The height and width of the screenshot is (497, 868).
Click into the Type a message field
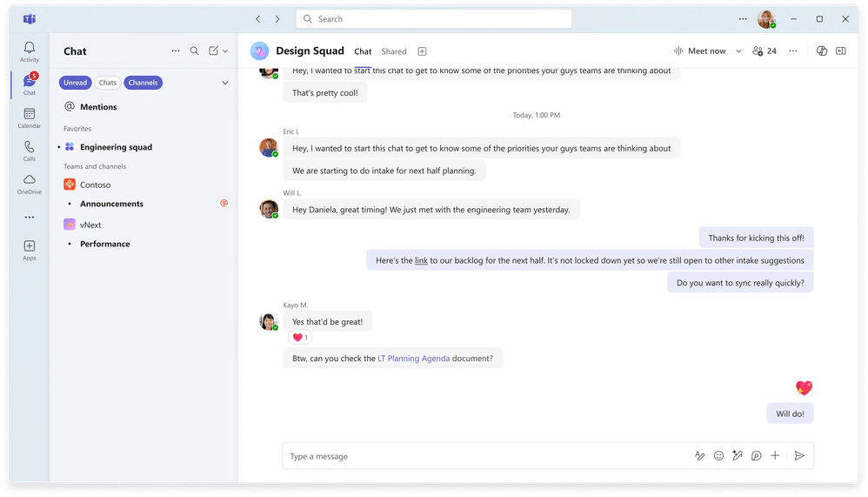click(x=478, y=456)
